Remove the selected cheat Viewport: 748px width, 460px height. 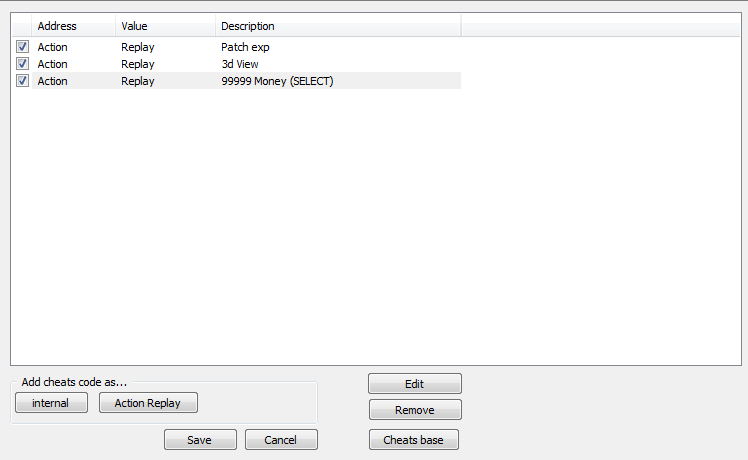coord(415,410)
